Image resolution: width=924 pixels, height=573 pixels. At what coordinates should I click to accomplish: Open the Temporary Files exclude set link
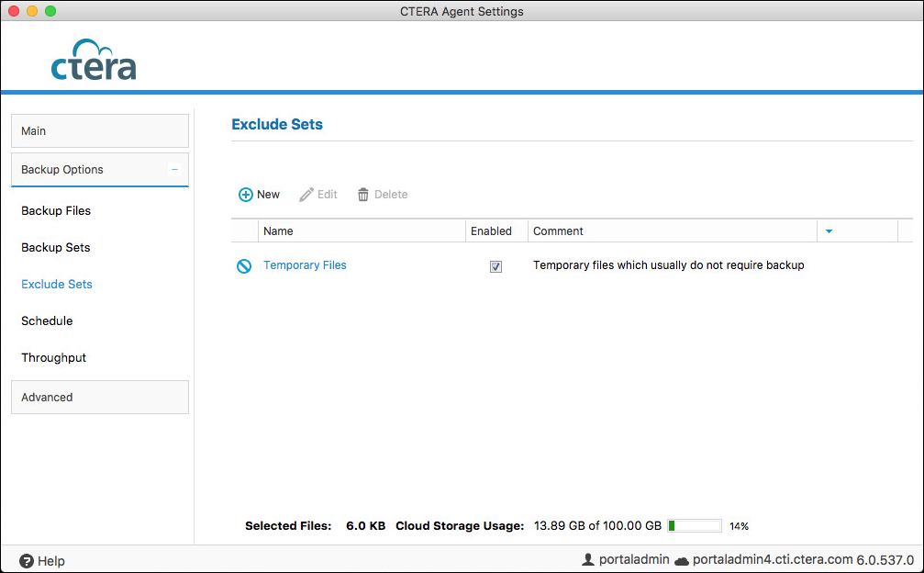click(305, 265)
